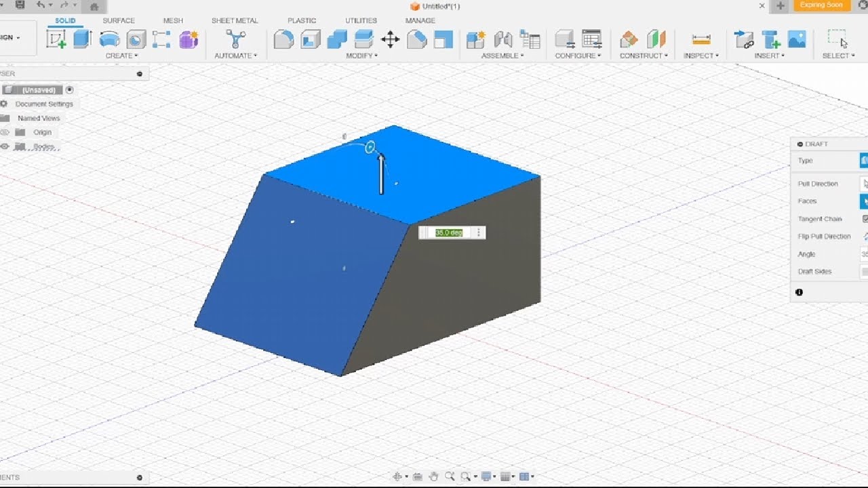
Task: Open Document Settings in browser
Action: (x=44, y=104)
